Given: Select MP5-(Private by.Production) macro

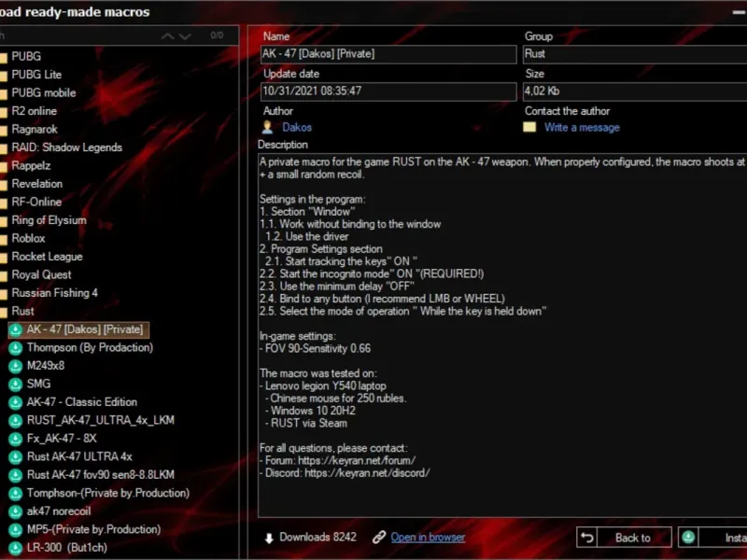Looking at the screenshot, I should [94, 529].
